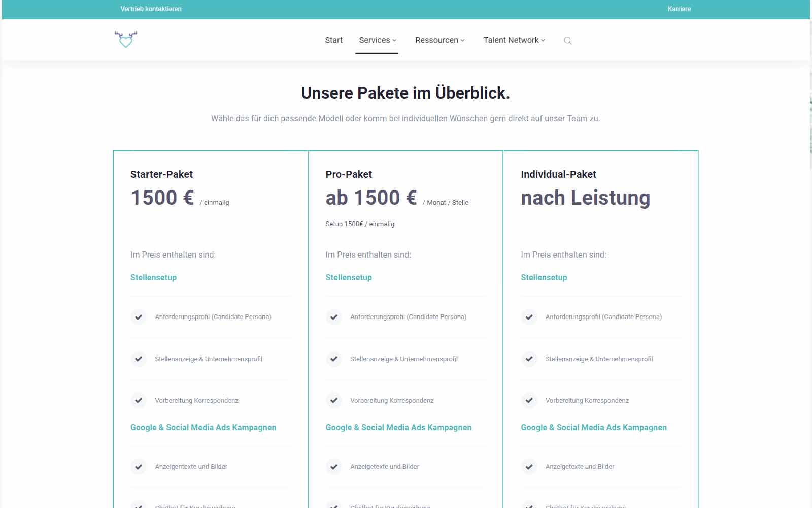
Task: Expand the Talent Network dropdown
Action: 514,40
